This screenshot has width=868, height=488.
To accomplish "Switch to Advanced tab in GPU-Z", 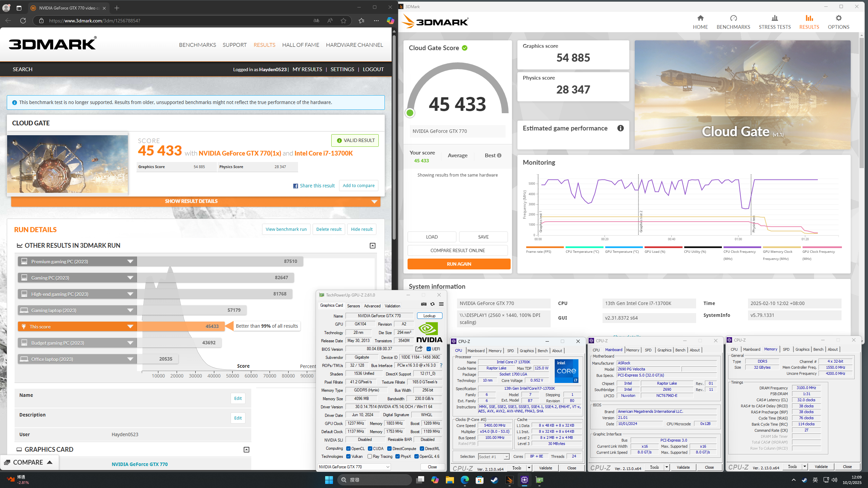I will pos(372,306).
